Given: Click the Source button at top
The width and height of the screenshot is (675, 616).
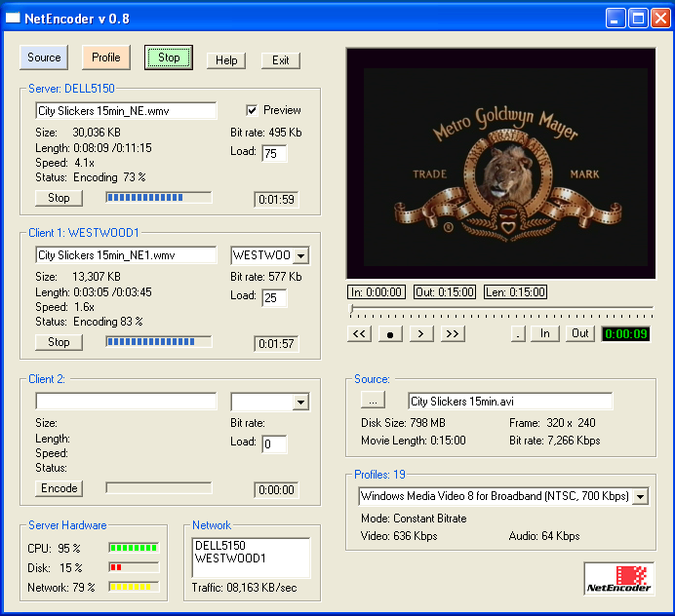Looking at the screenshot, I should (x=44, y=58).
